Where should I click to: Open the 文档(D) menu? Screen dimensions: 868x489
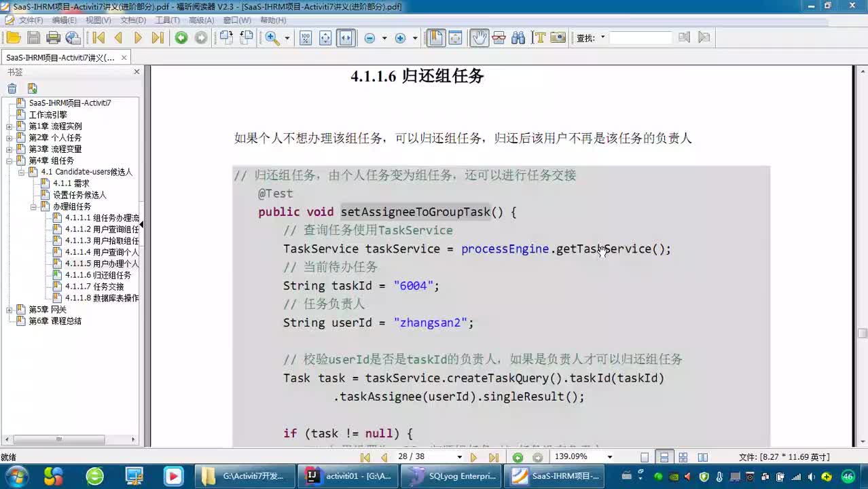click(x=133, y=20)
